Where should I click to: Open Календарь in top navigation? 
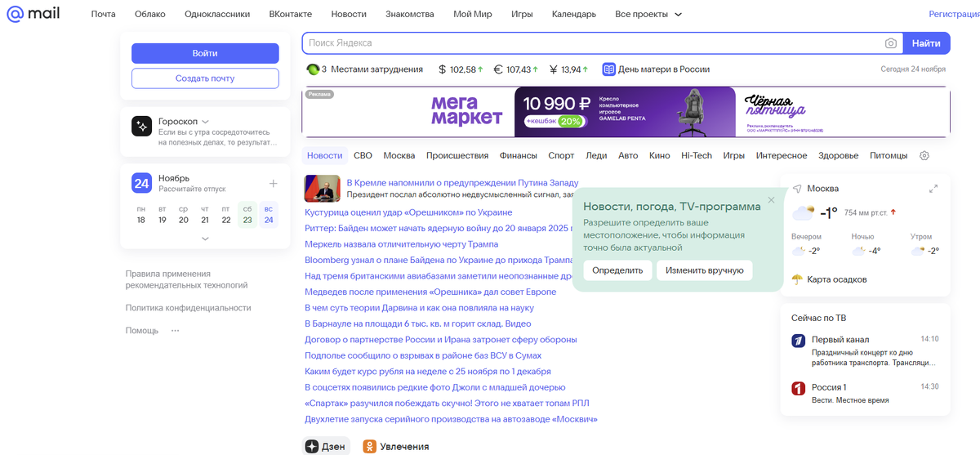point(574,15)
